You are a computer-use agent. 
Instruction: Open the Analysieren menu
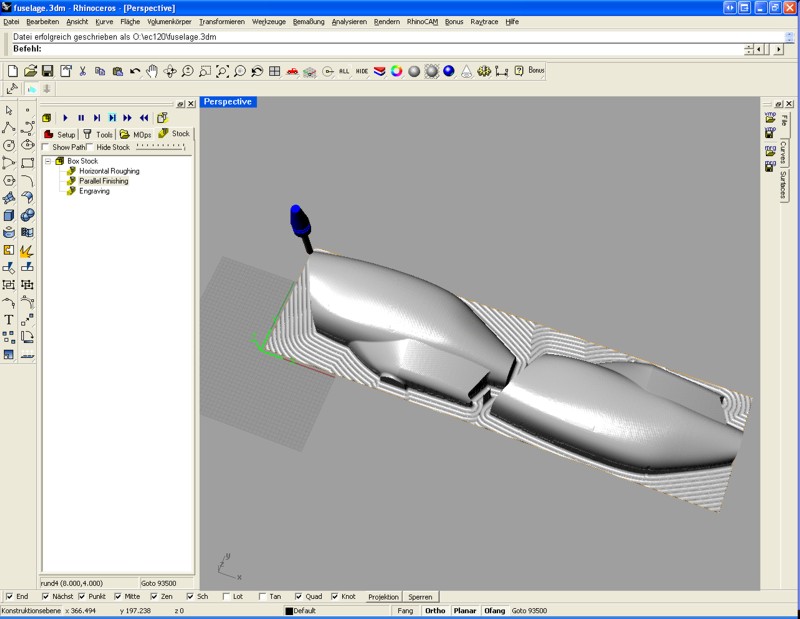349,22
